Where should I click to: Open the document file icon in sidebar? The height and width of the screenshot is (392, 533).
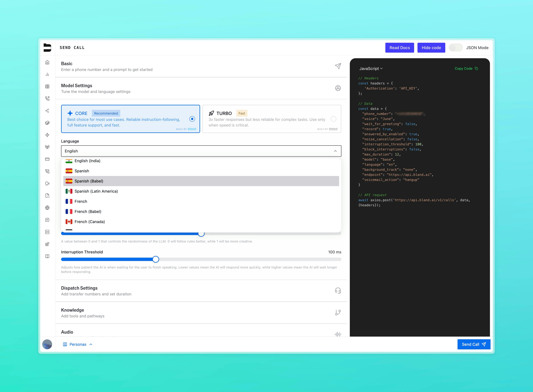click(x=47, y=195)
